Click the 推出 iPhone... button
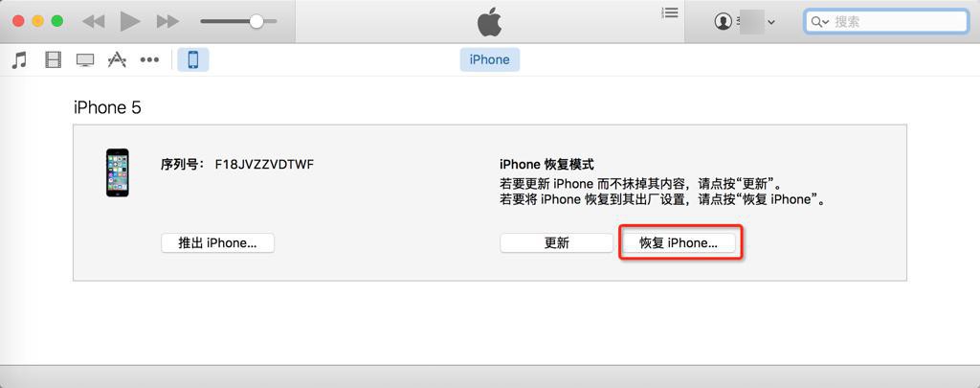 [217, 243]
